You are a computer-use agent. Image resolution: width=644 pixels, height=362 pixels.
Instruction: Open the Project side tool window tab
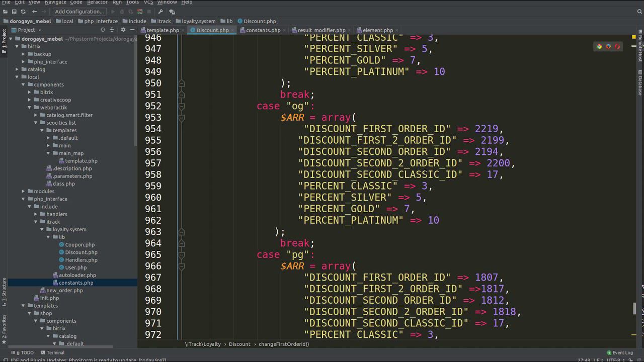pos(4,39)
